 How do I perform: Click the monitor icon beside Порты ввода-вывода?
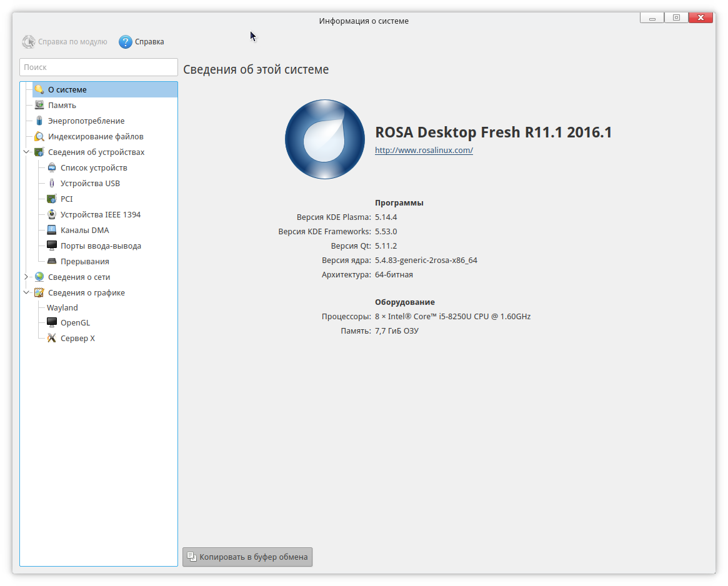point(52,246)
